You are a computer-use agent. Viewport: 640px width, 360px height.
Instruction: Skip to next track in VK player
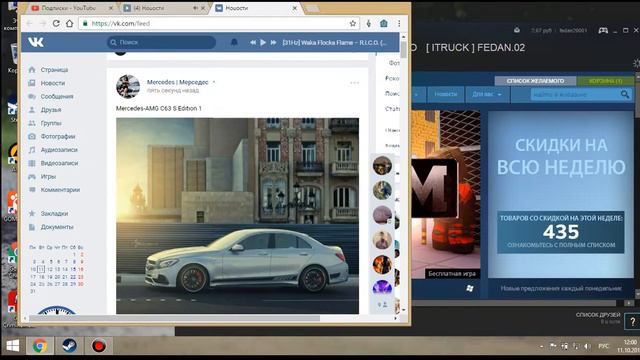(x=273, y=42)
